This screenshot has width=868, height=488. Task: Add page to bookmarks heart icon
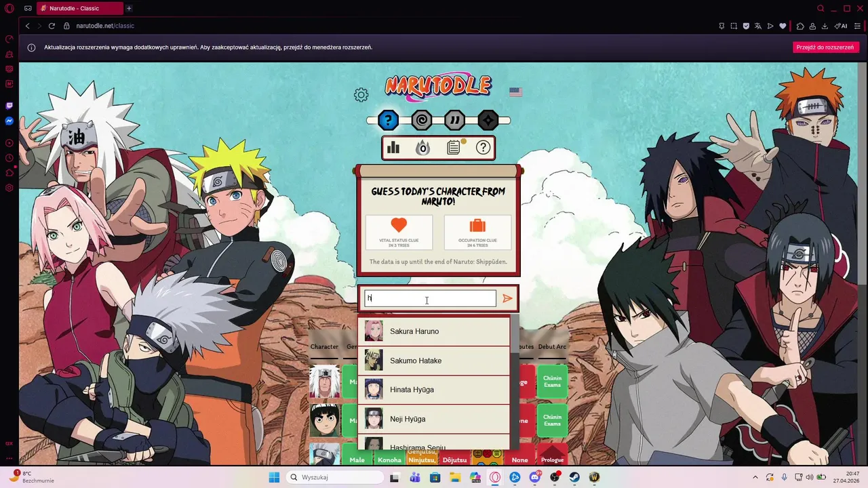tap(783, 26)
